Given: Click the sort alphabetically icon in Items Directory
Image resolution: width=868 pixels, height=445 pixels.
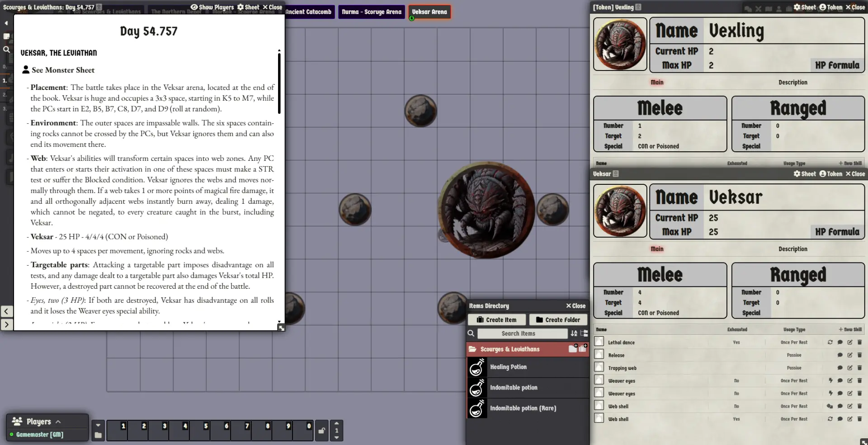Looking at the screenshot, I should point(574,333).
